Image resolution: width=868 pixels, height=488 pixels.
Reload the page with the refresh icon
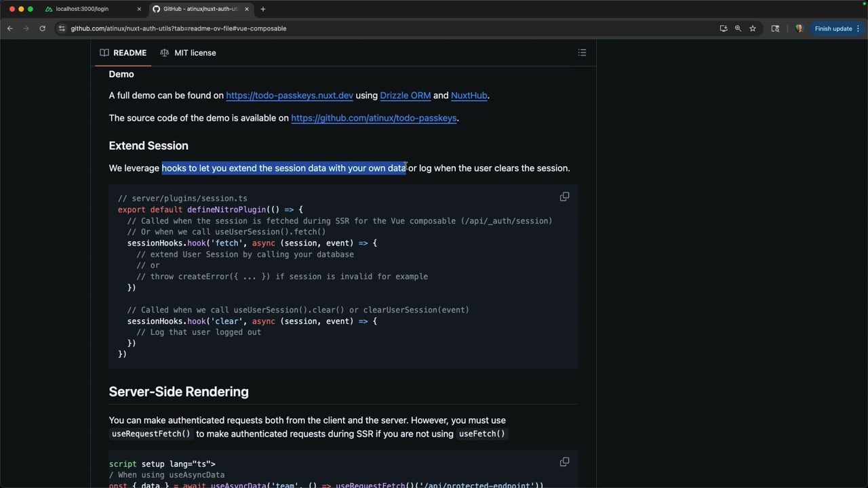pyautogui.click(x=42, y=28)
